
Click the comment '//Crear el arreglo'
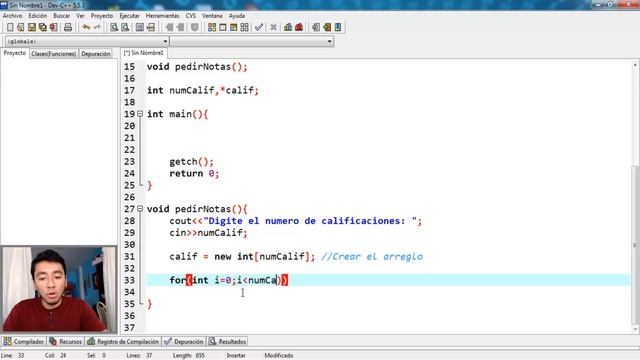click(372, 256)
